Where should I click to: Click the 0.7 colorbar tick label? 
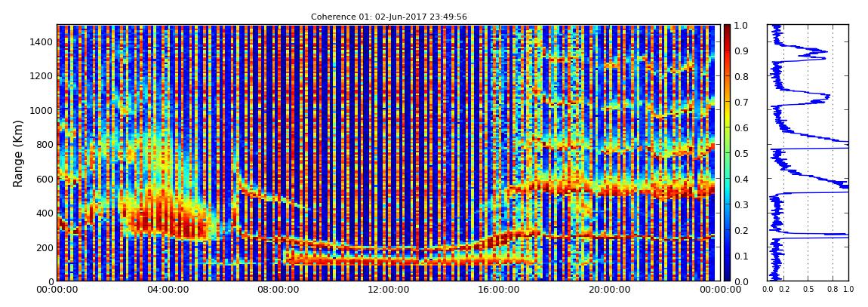click(741, 103)
